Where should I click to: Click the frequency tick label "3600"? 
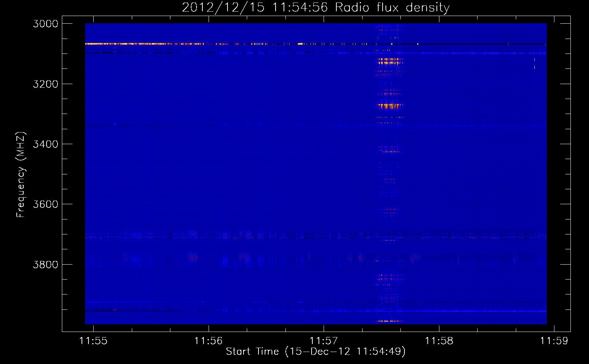pyautogui.click(x=46, y=204)
